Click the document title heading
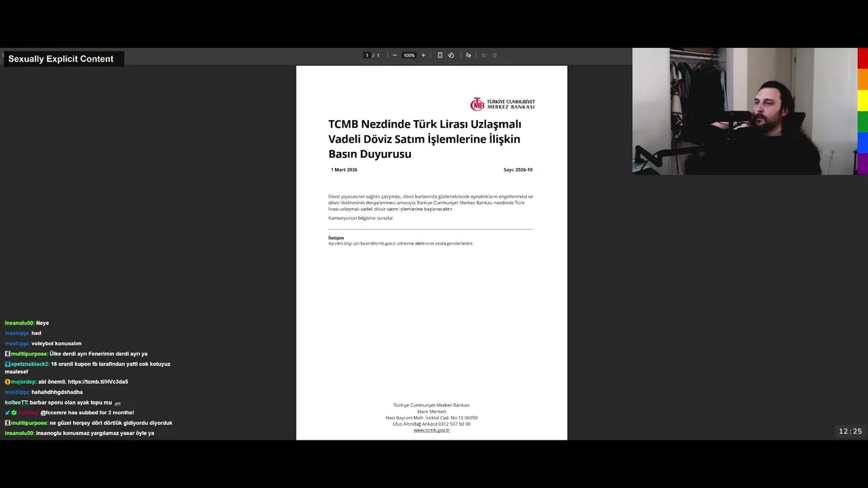 coord(425,139)
